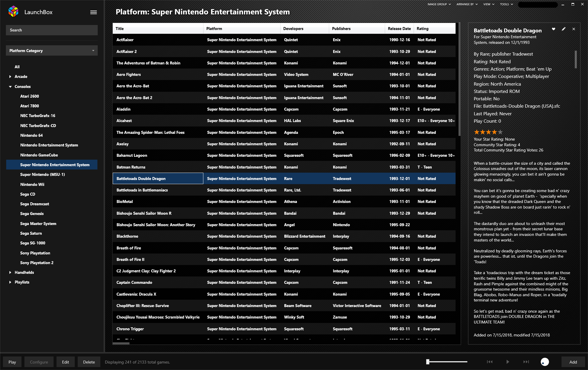Select the Blackthorne game row
Screen dimensions: 588x370
[284, 236]
